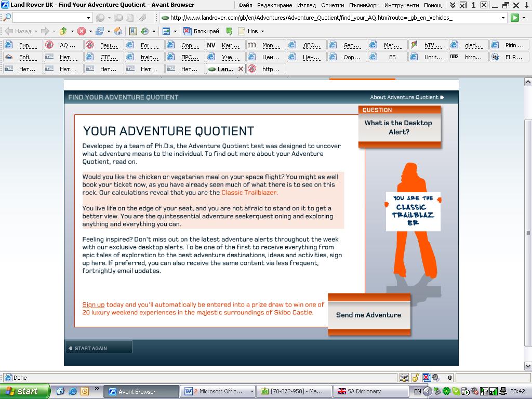Viewport: 532px width, 399px height.
Task: Click the magnifier search icon beside search box
Action: coord(7,17)
